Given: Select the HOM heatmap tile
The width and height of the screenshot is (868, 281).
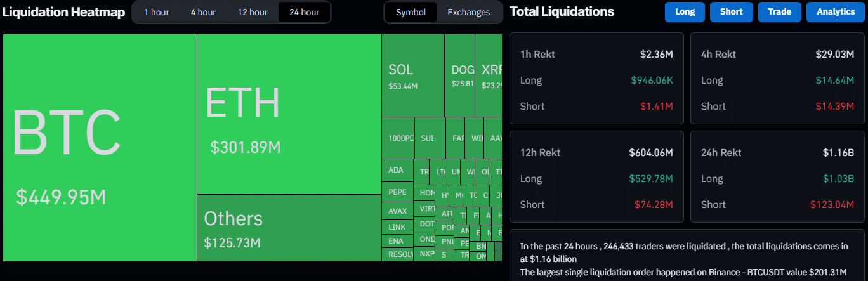Looking at the screenshot, I should pos(424,193).
